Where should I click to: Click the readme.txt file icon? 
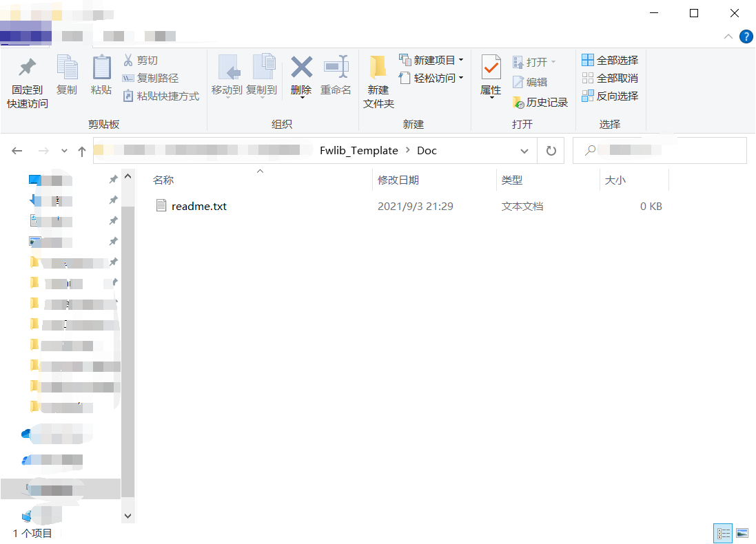pyautogui.click(x=161, y=206)
